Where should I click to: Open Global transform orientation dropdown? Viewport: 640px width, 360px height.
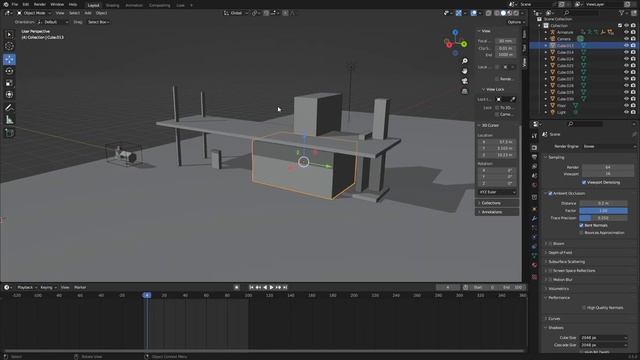236,13
